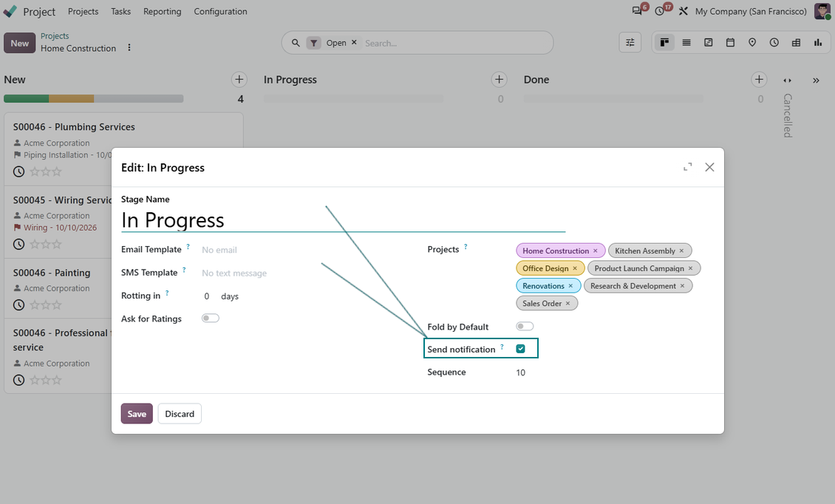
Task: Open the messages conversation icon
Action: click(x=637, y=11)
